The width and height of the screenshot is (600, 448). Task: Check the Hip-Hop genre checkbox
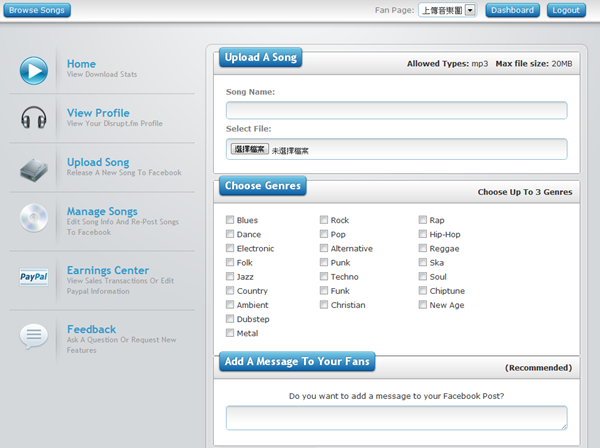pos(422,234)
